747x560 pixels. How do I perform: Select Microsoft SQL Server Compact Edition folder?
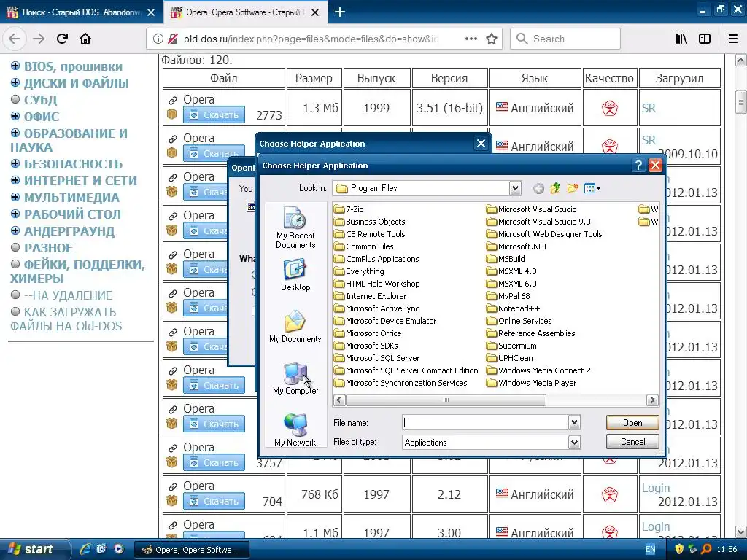pos(406,370)
